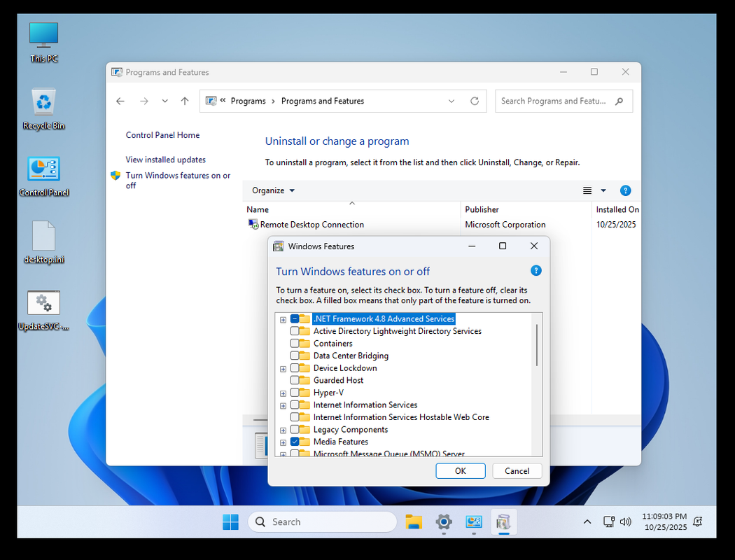The width and height of the screenshot is (735, 560).
Task: Click the Back arrow in Programs and Features
Action: 120,101
